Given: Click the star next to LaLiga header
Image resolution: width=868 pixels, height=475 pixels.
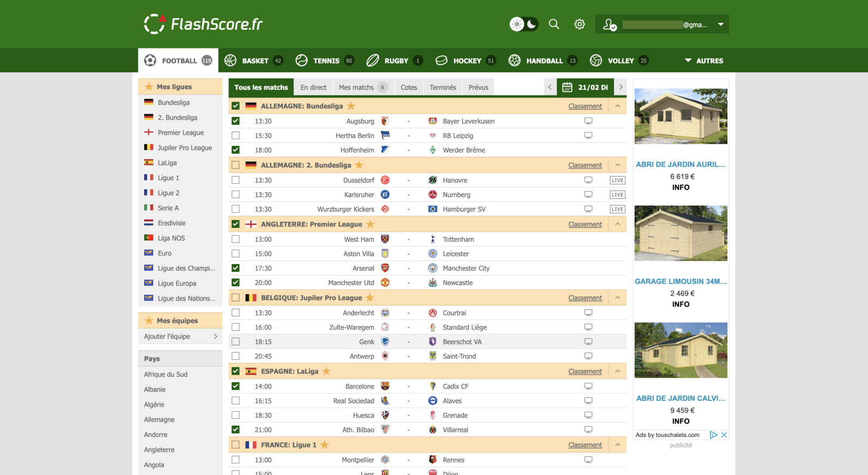Looking at the screenshot, I should [x=326, y=371].
